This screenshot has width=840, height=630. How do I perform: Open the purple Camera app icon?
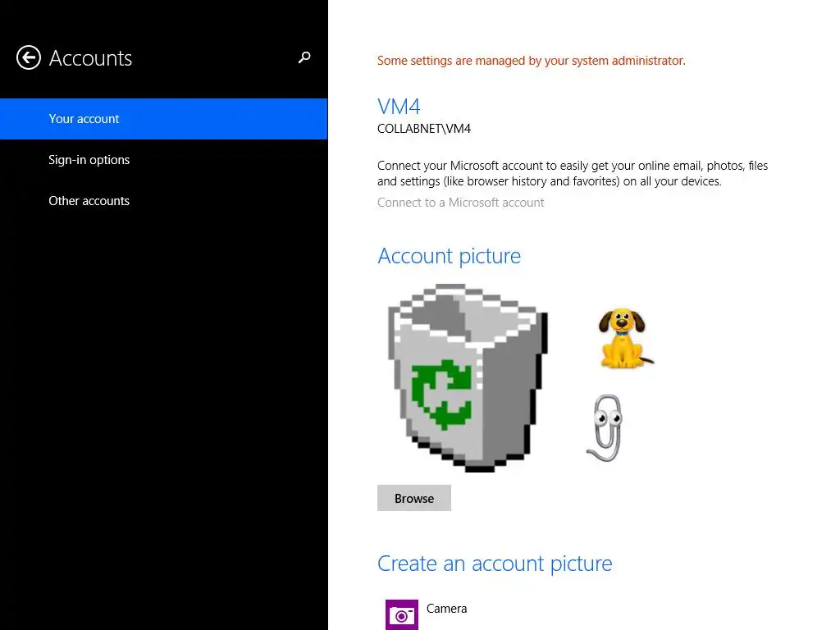tap(402, 614)
